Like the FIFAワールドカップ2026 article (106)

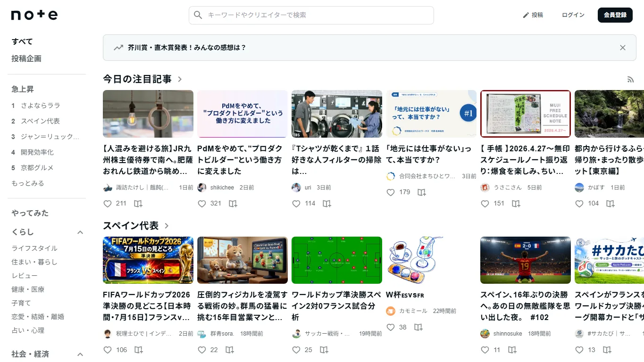(108, 350)
